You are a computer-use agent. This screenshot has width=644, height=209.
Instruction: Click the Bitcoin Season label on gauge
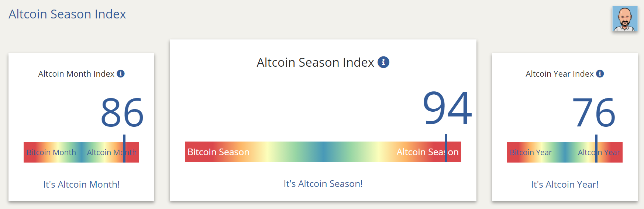218,152
